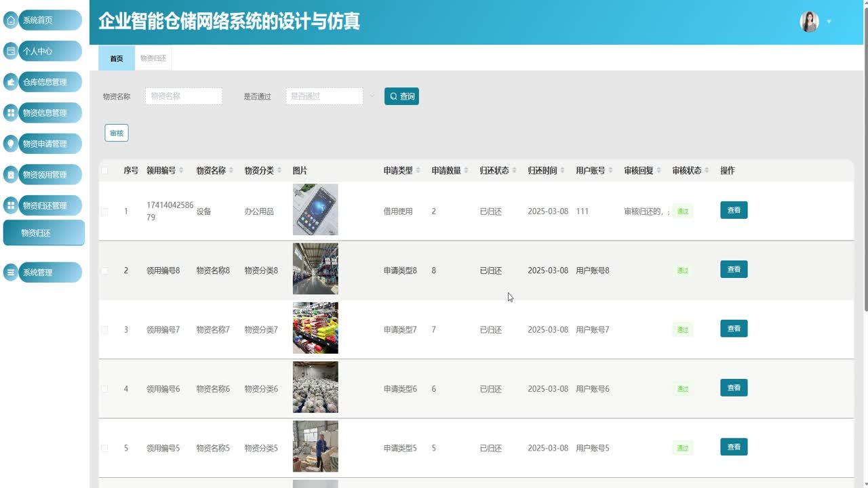Click the user avatar picture
The height and width of the screenshot is (488, 868).
[x=809, y=22]
